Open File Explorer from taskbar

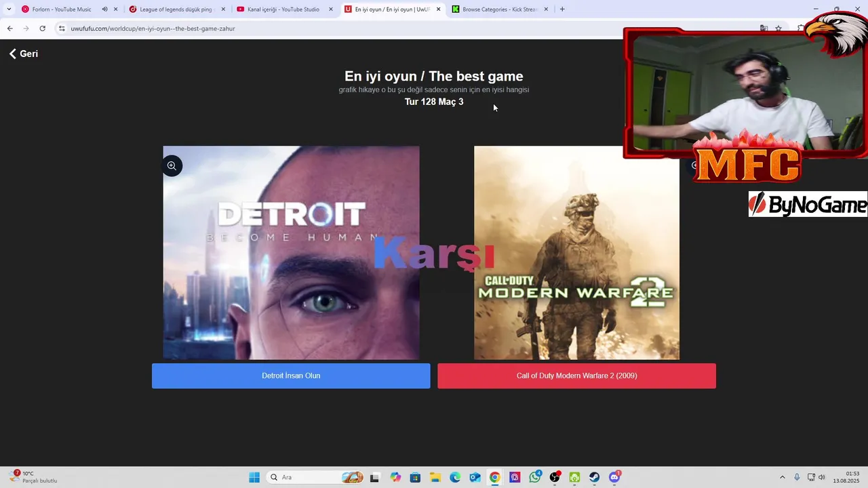tap(435, 477)
